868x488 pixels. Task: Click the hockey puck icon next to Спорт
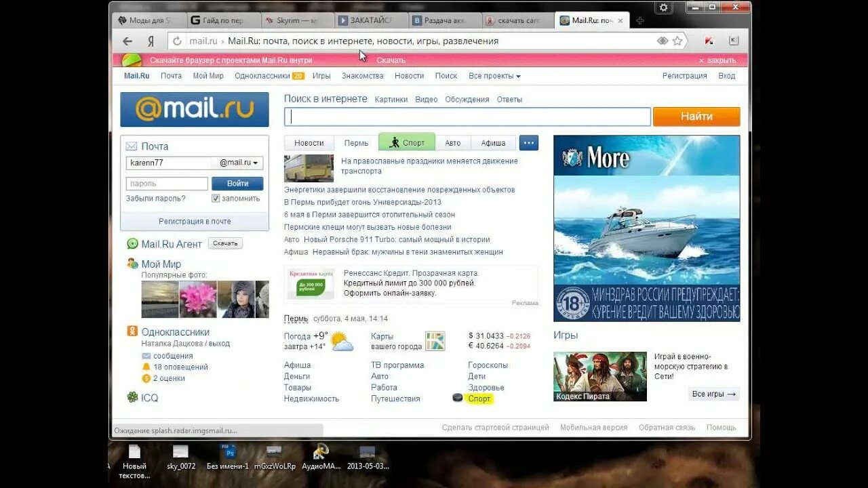pos(458,399)
